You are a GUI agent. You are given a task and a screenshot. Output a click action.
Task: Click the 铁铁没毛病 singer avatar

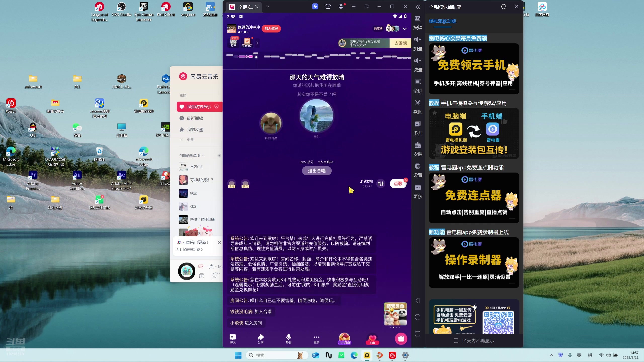(271, 123)
